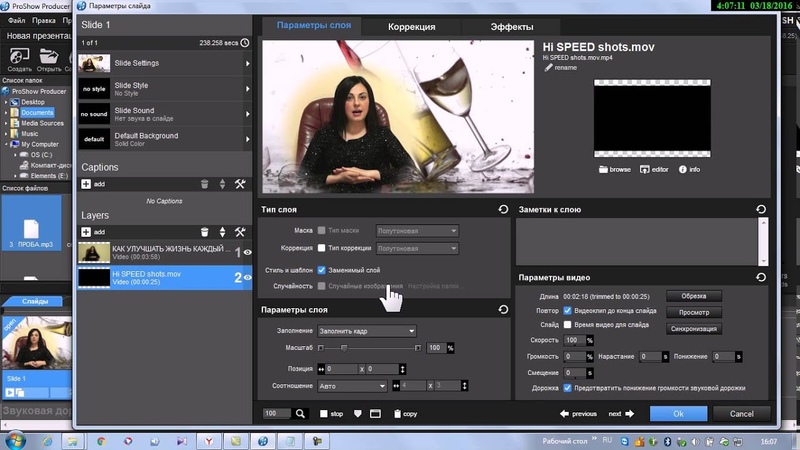Open Тип маски Полутоновая dropdown
Viewport: 800px width, 450px height.
point(417,231)
